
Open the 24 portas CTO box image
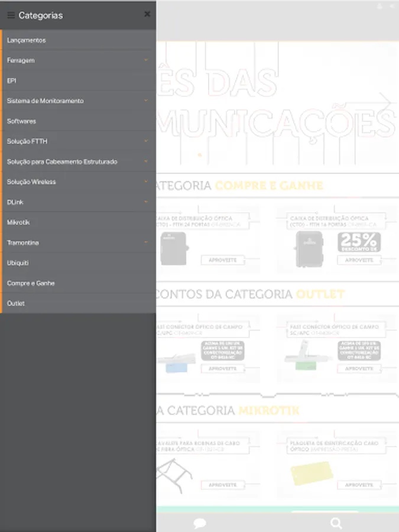coord(174,249)
